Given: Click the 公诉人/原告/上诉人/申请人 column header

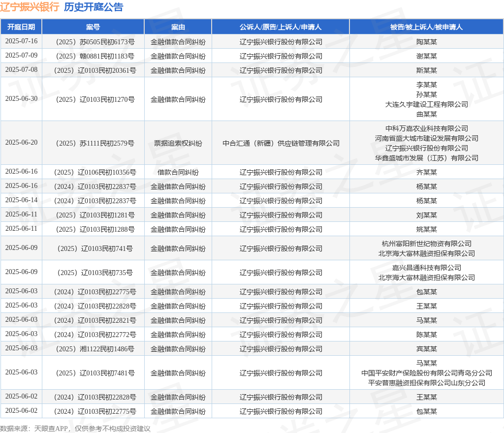Looking at the screenshot, I should tap(281, 27).
